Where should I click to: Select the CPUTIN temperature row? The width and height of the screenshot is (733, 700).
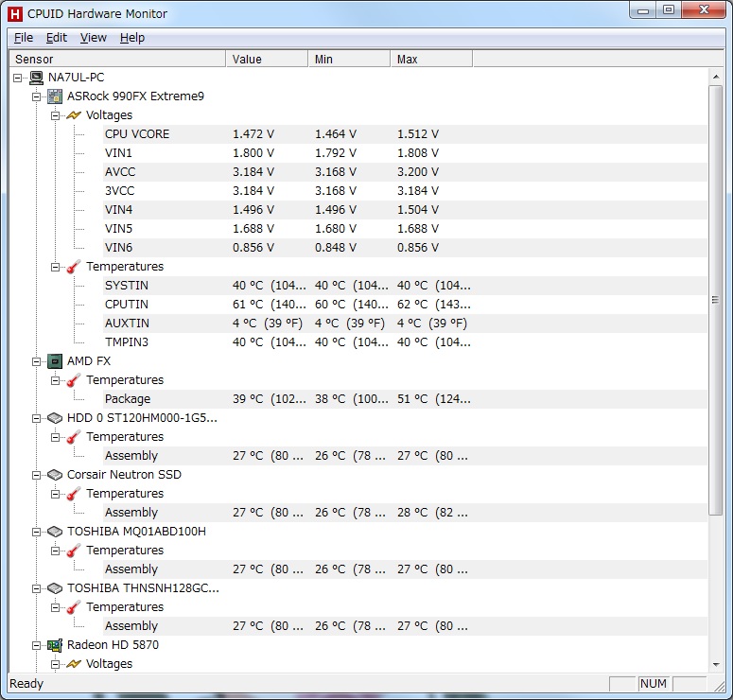(405, 305)
